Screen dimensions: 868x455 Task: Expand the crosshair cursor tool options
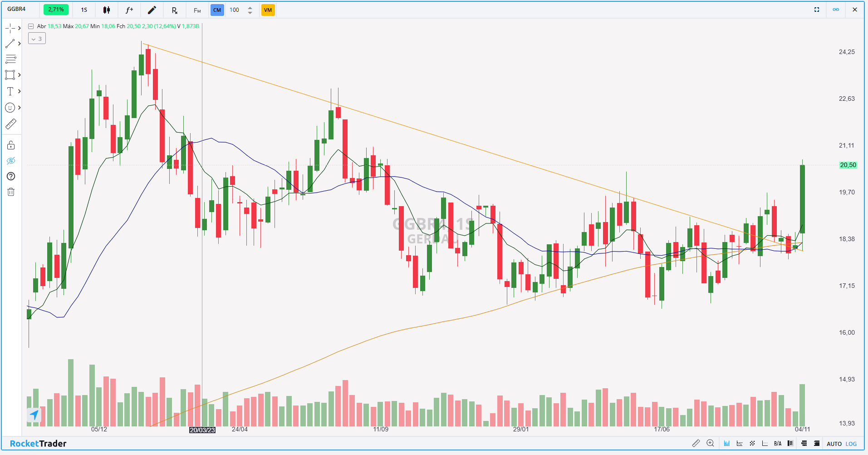click(x=19, y=28)
